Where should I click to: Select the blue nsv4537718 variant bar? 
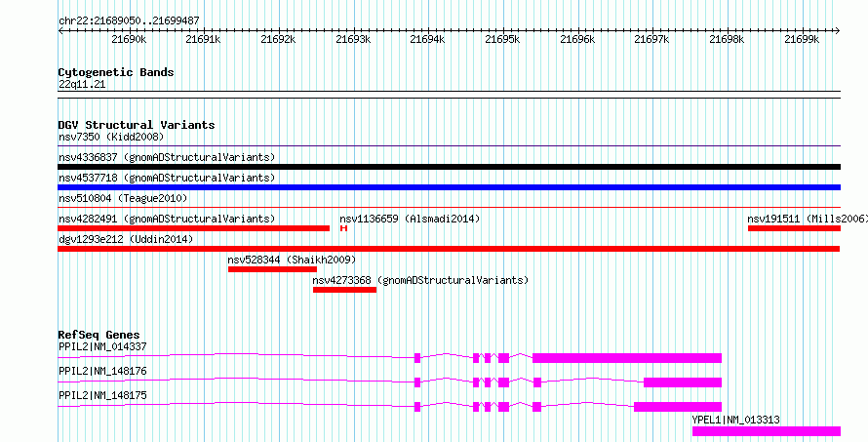[x=449, y=187]
